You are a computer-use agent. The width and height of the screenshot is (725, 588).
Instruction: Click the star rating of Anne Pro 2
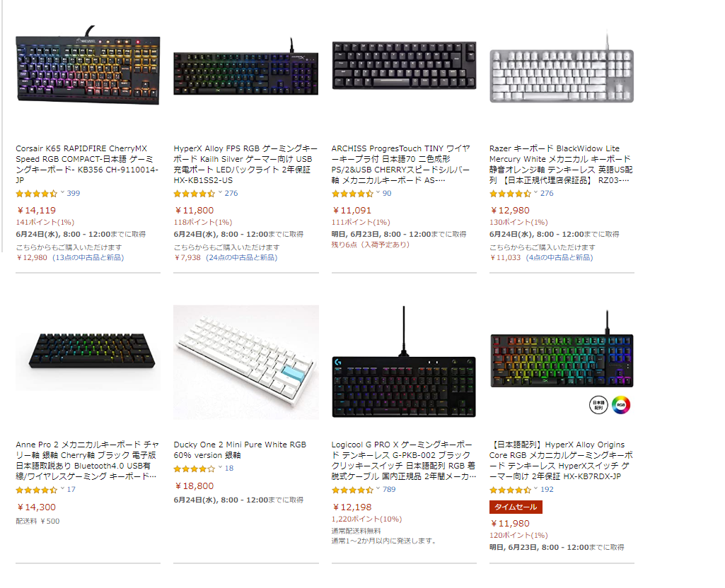pos(36,490)
